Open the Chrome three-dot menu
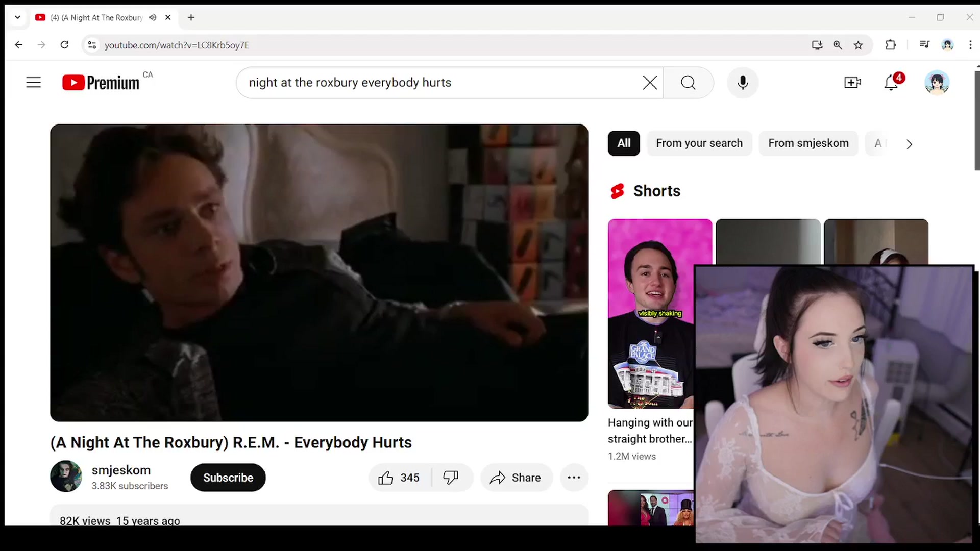The width and height of the screenshot is (980, 551). 970,45
